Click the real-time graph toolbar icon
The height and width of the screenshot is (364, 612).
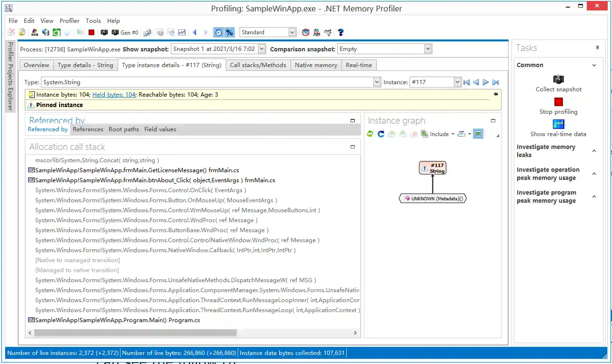pyautogui.click(x=182, y=32)
